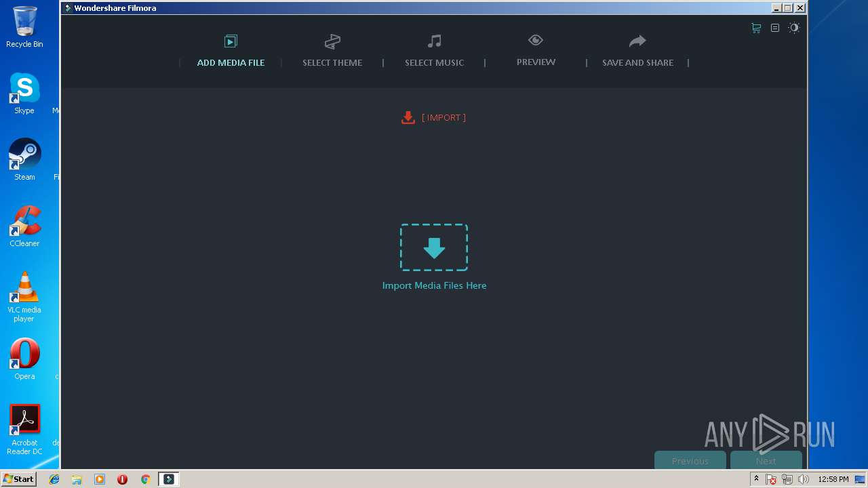Switch to the ADD MEDIA FILE tab label

click(x=231, y=62)
